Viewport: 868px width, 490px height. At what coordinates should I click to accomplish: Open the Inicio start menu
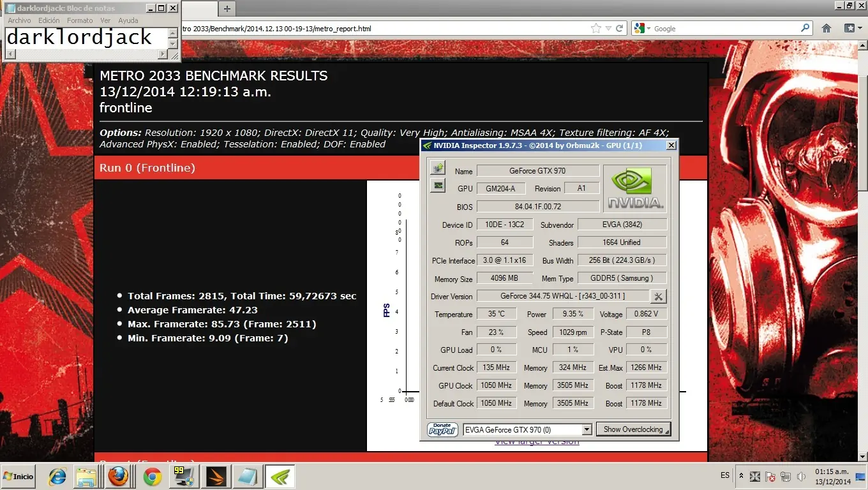(19, 477)
